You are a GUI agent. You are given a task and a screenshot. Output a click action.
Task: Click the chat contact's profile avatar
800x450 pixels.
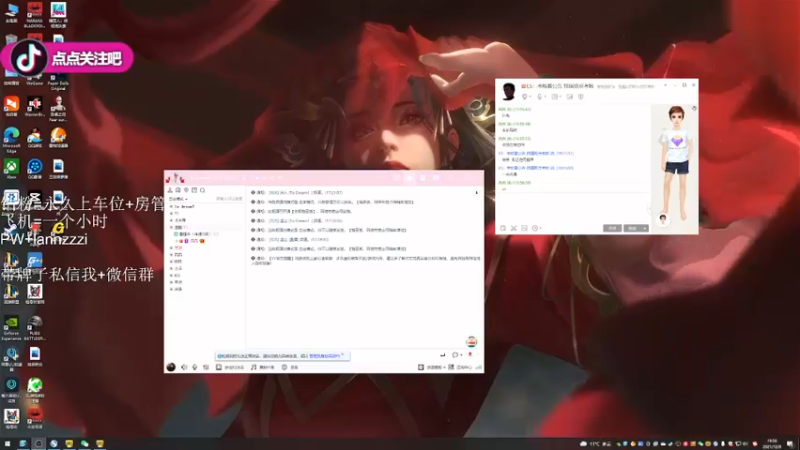tap(509, 91)
